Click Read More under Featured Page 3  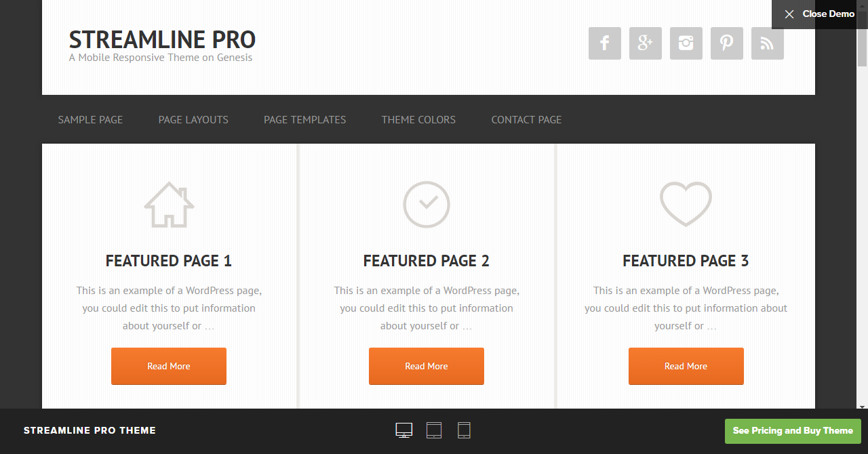click(686, 366)
